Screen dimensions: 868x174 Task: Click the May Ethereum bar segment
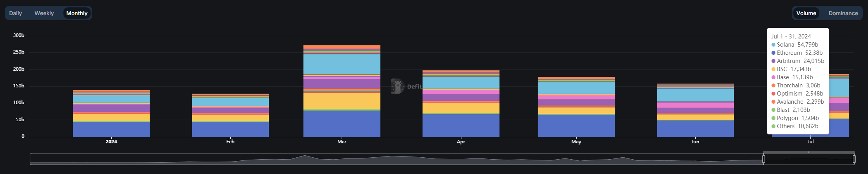coord(576,126)
